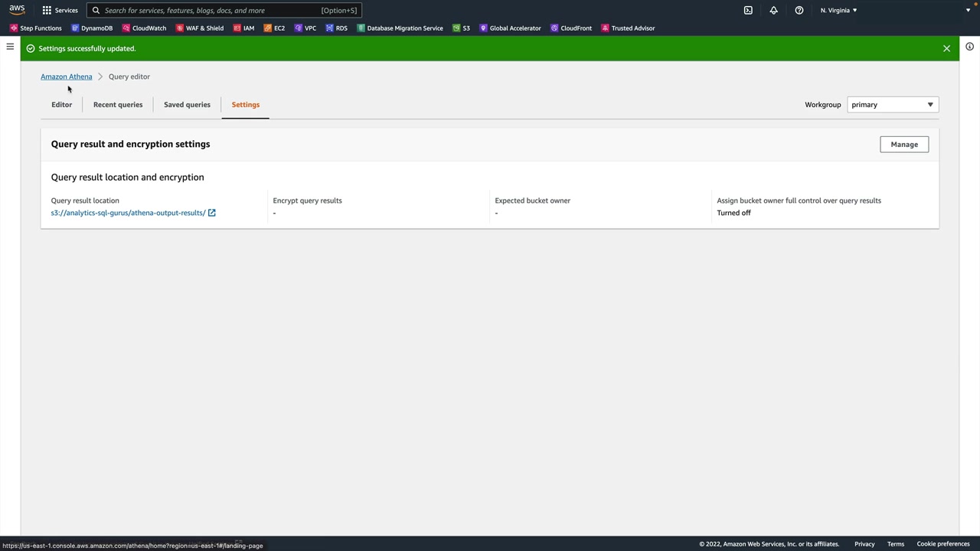Select the Settings tab
Screen dimensions: 980x551
[x=246, y=105]
